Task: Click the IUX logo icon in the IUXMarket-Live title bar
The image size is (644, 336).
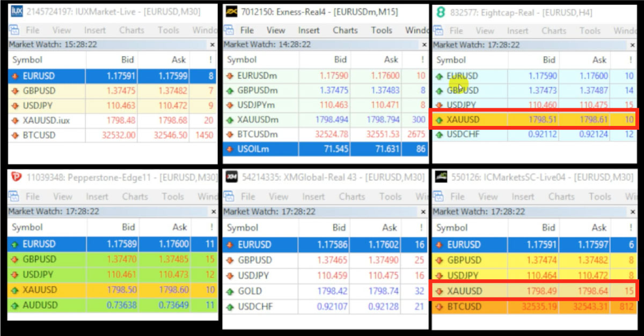Action: tap(16, 12)
